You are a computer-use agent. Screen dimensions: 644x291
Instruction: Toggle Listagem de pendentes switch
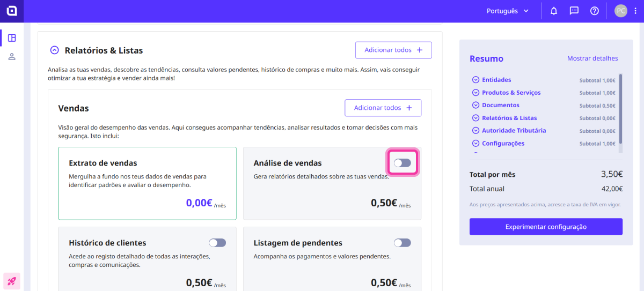402,243
